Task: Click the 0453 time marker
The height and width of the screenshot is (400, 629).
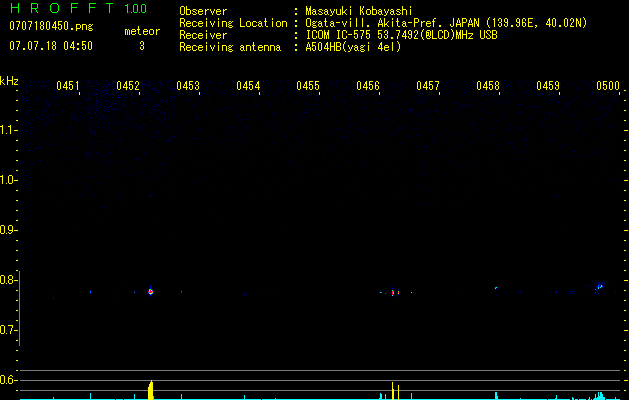Action: [x=188, y=86]
